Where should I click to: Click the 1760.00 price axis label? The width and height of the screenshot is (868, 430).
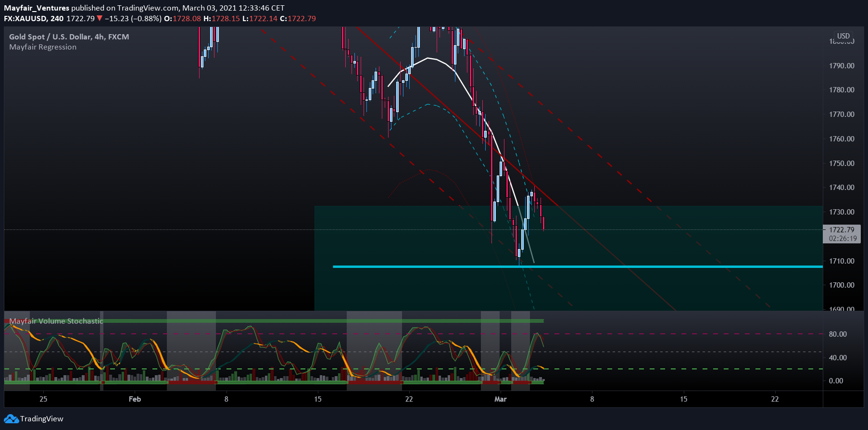(x=842, y=139)
